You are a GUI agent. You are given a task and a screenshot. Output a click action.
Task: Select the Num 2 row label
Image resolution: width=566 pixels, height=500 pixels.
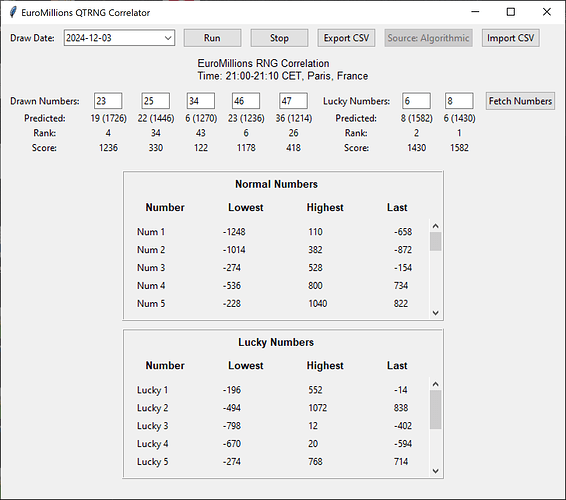[151, 250]
